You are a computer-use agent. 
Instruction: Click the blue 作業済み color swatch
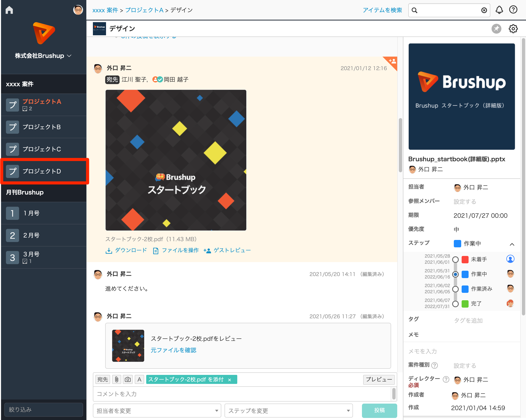[x=465, y=289]
